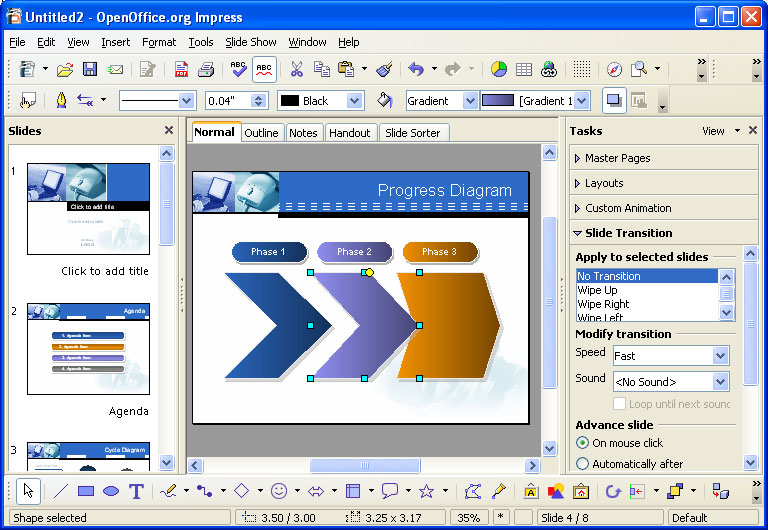
Task: Click the Cut scissors icon
Action: point(296,69)
